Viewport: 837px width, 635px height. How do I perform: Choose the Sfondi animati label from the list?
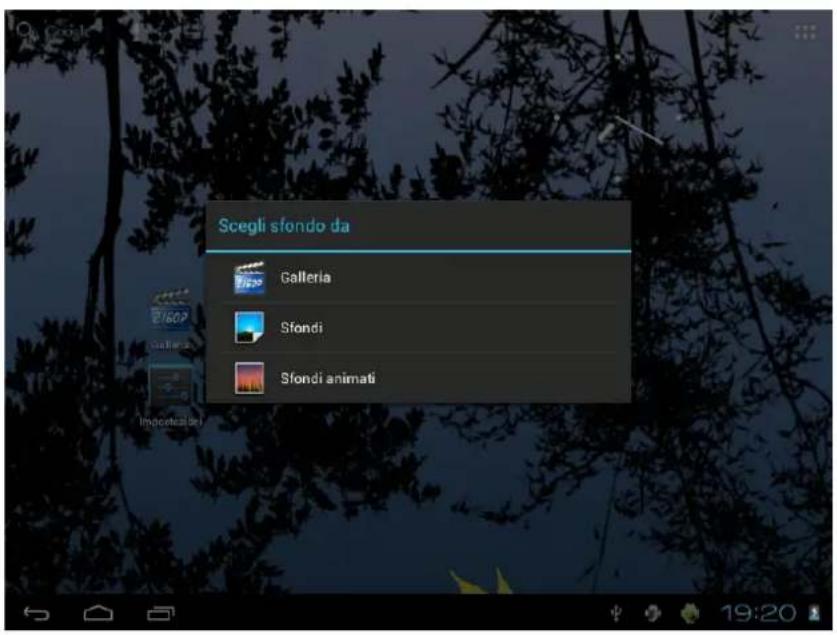(327, 379)
